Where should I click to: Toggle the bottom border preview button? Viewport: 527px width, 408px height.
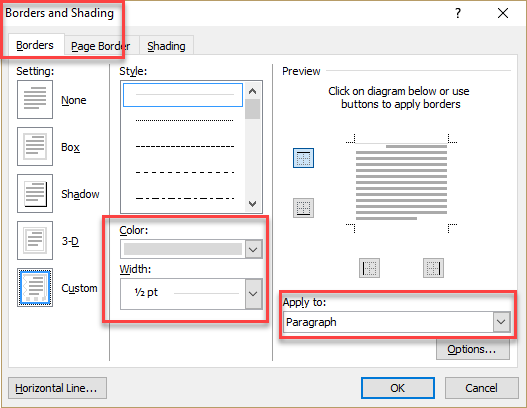(303, 208)
